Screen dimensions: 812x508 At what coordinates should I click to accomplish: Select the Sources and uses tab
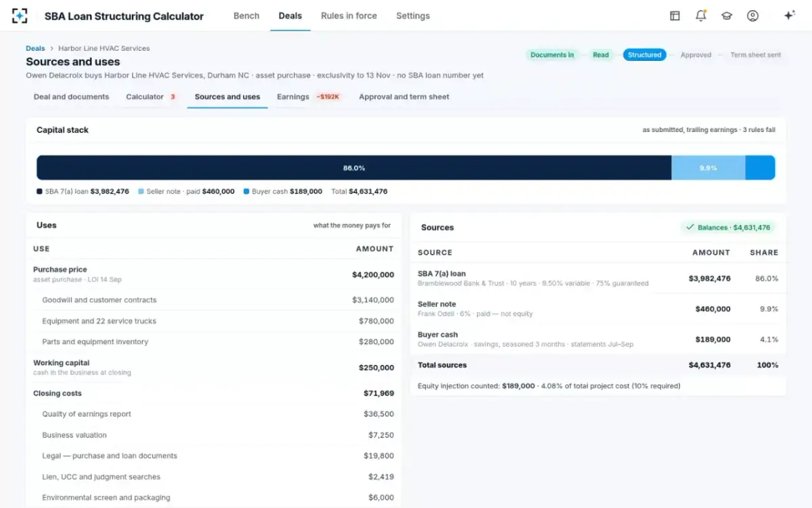point(227,97)
